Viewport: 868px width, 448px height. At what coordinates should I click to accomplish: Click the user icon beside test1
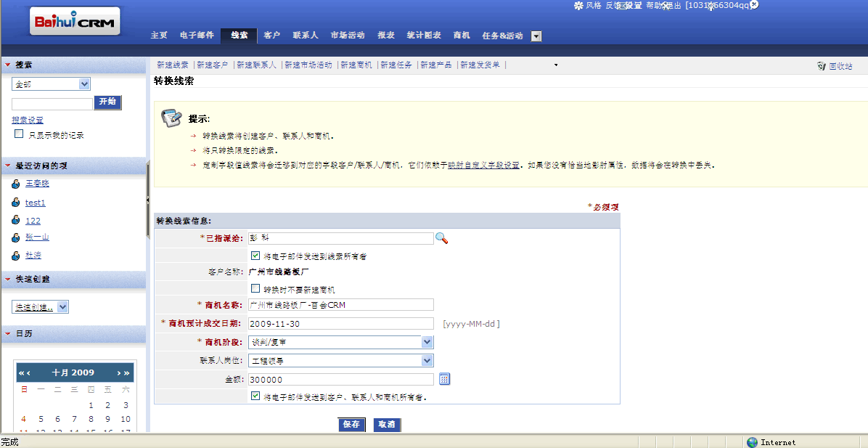click(16, 203)
